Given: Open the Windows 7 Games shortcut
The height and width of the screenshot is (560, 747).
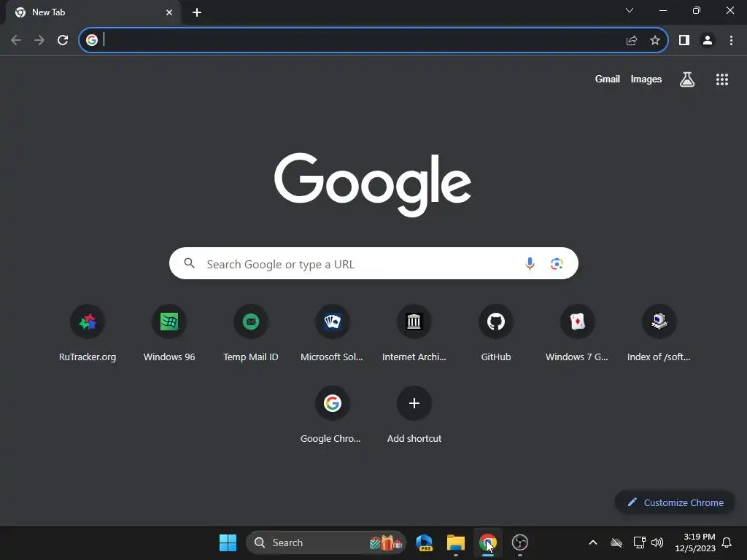Looking at the screenshot, I should pos(578,333).
